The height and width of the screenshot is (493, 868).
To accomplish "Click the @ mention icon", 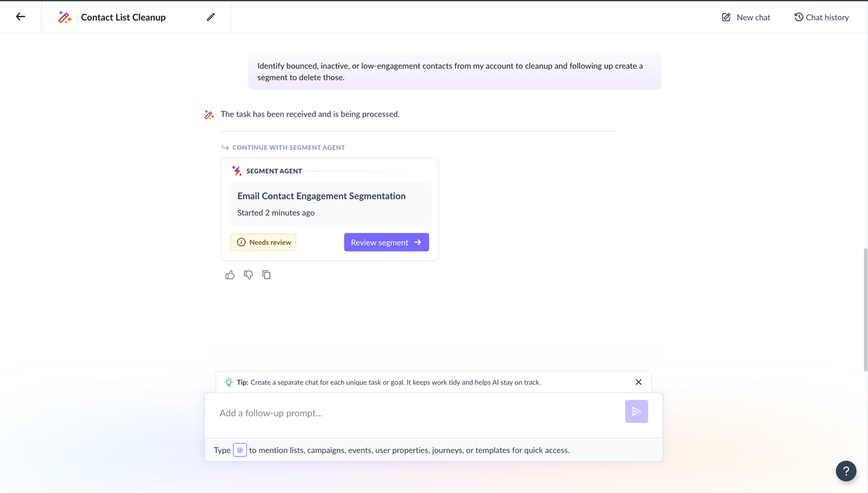I will coord(240,450).
